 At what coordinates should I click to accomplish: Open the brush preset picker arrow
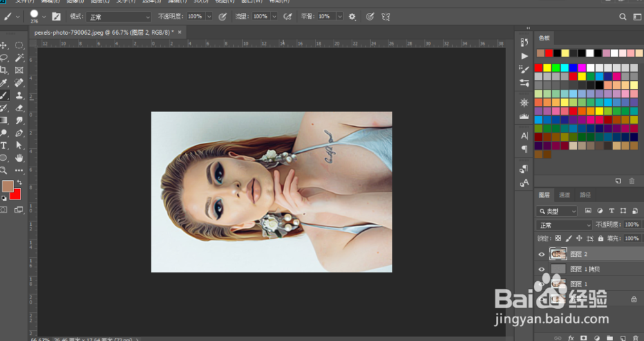44,17
